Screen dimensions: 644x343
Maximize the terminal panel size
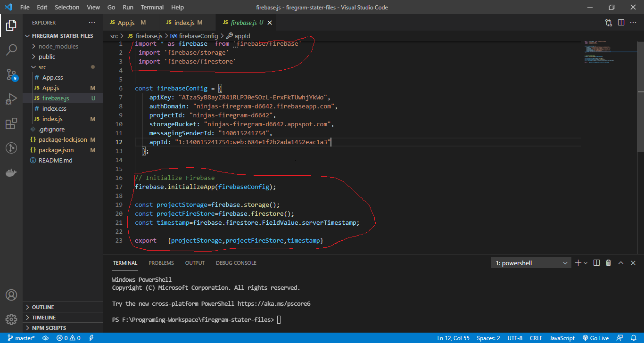621,263
